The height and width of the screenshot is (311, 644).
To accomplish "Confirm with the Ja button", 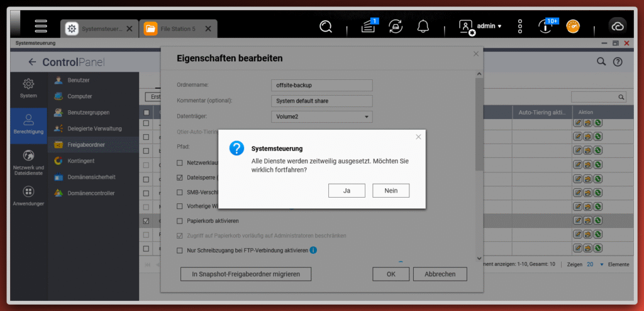I will pos(347,190).
